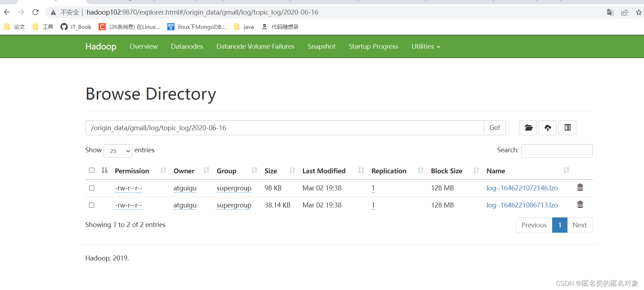Viewport: 644px width, 290px height.
Task: Open Datanode Volume Failures tab
Action: click(255, 46)
